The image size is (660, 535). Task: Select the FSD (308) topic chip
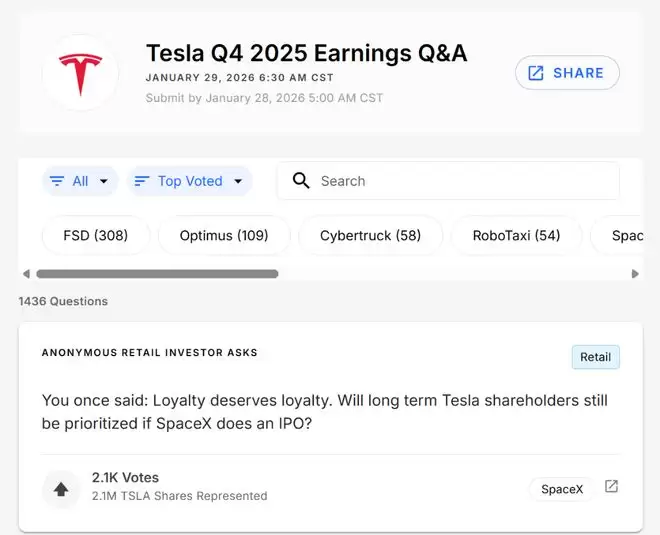95,236
